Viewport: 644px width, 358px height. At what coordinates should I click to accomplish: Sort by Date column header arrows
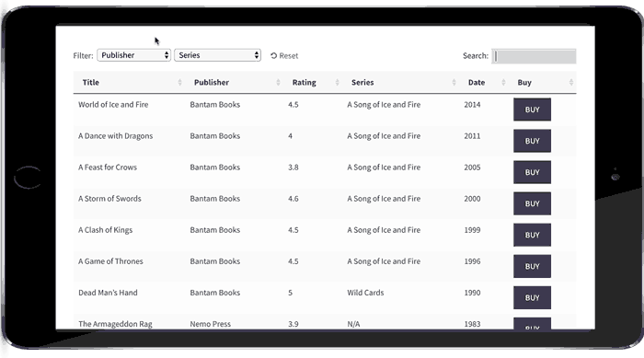503,82
